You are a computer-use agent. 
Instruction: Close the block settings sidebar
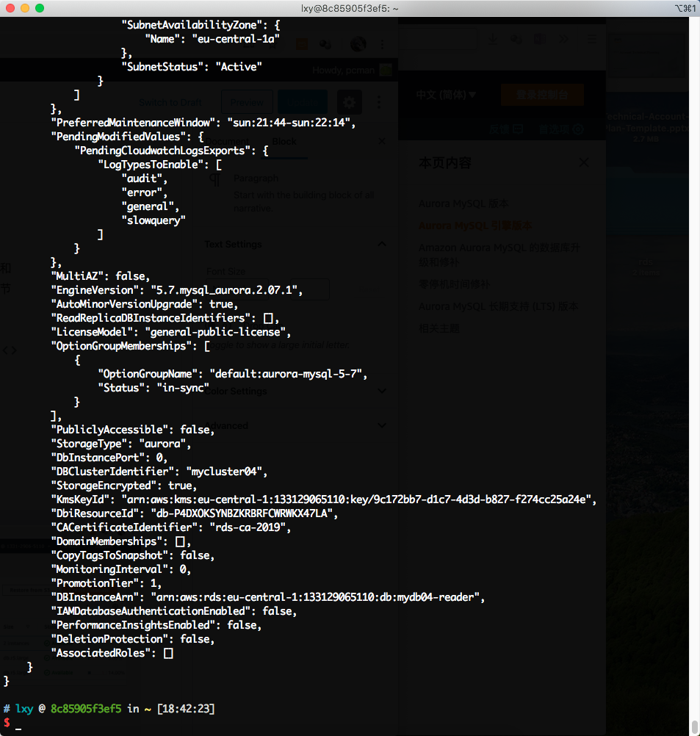pos(382,141)
